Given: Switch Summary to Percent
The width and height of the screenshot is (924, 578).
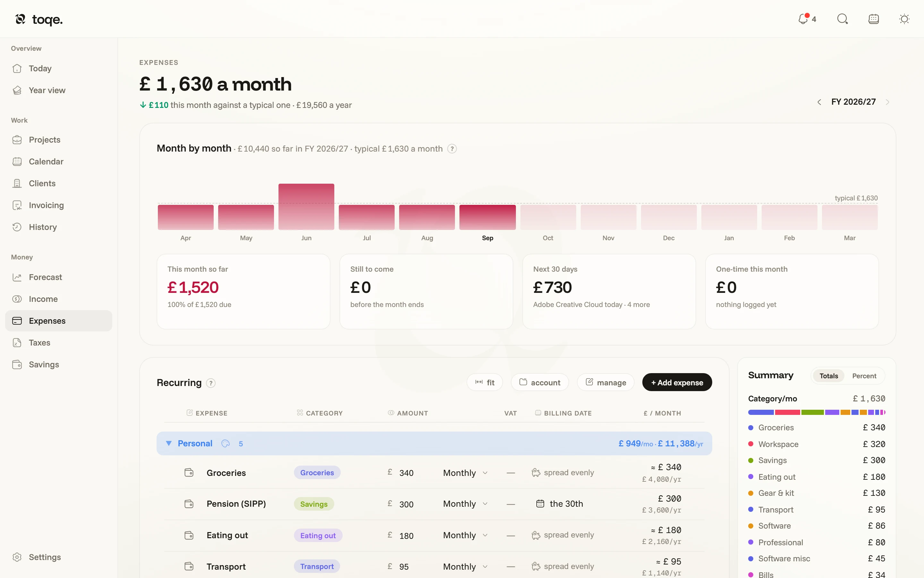Looking at the screenshot, I should click(x=864, y=376).
